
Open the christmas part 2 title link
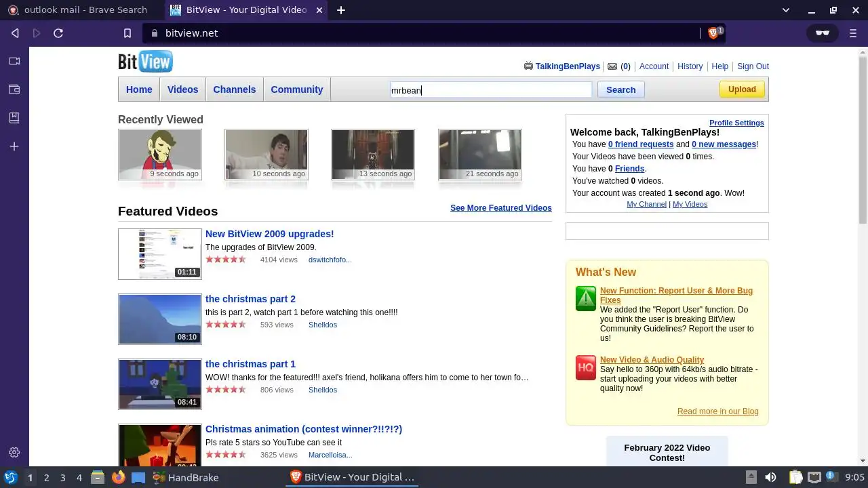coord(250,299)
